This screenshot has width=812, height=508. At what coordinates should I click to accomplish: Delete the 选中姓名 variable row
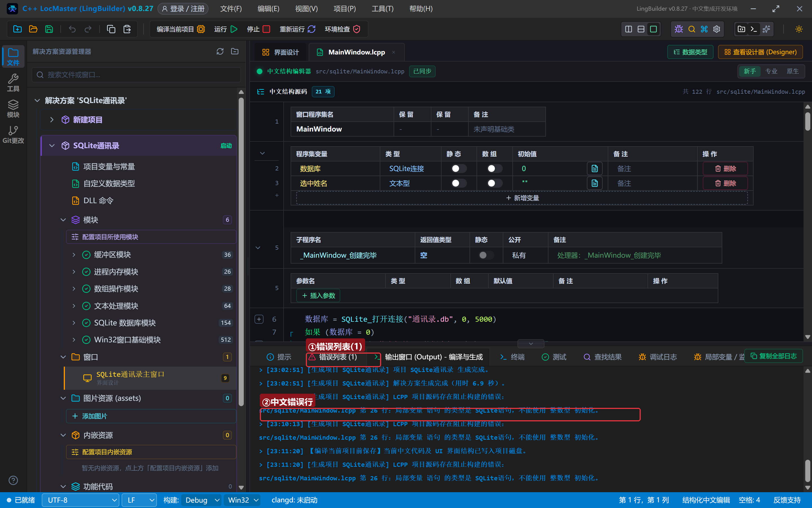pos(725,183)
